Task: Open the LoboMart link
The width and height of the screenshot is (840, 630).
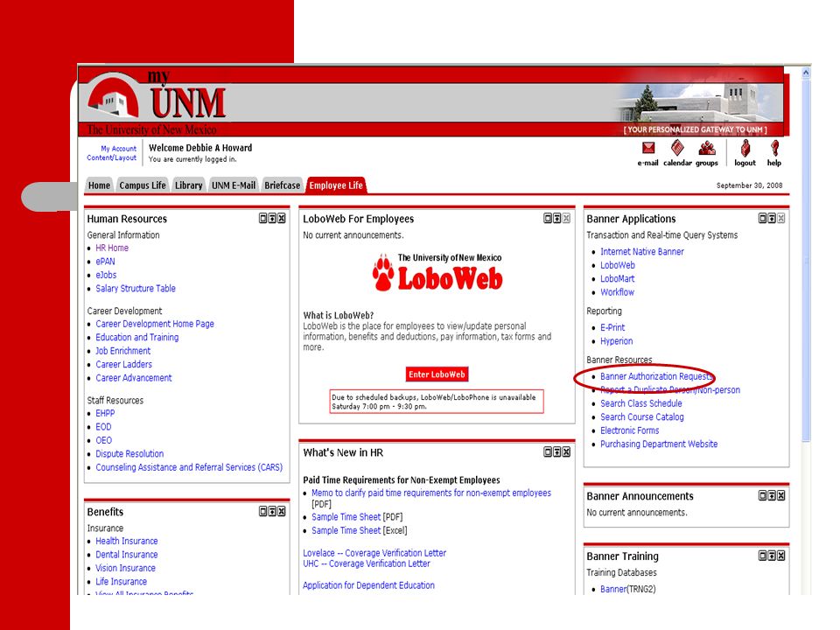Action: (617, 278)
